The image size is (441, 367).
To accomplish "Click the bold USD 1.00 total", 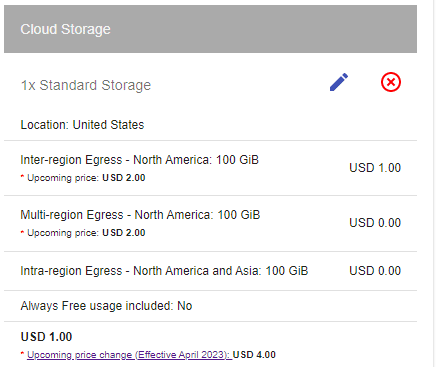I will pyautogui.click(x=46, y=337).
